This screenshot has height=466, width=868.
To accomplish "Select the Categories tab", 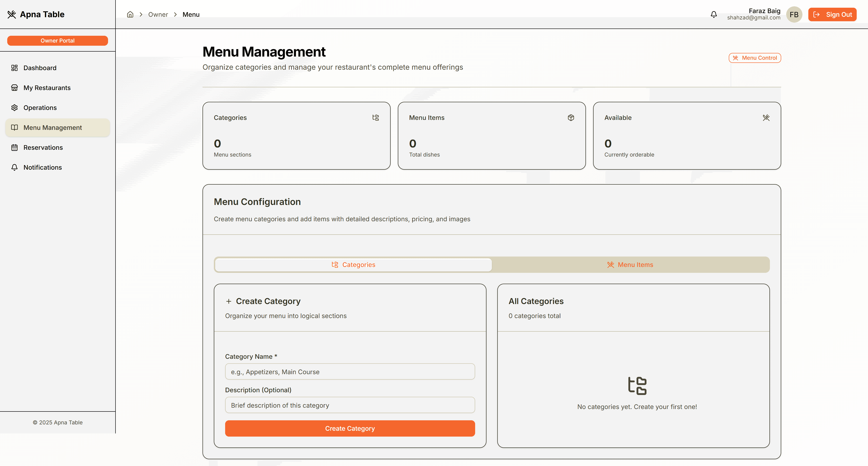I will (353, 265).
